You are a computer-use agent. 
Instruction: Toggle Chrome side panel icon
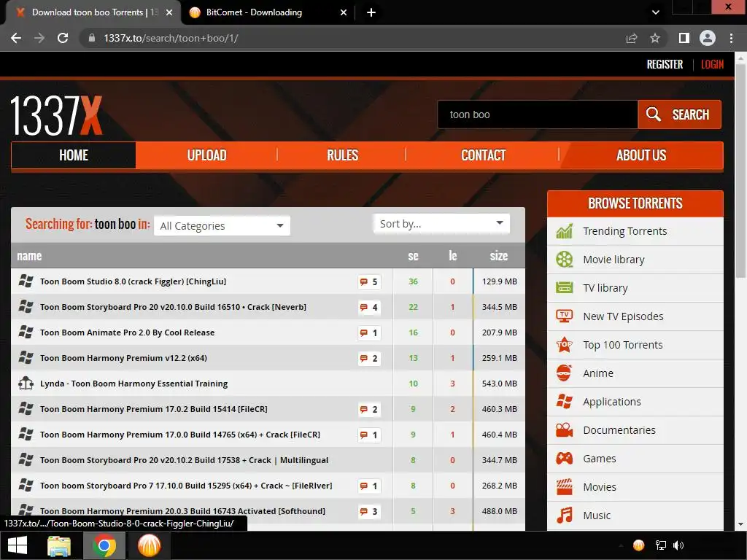tap(684, 38)
